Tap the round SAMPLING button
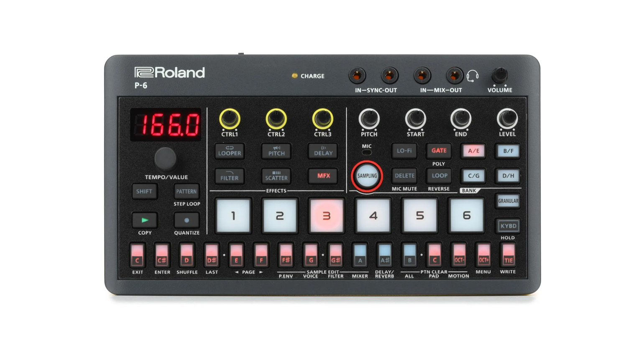Viewport: 644px width, 355px height. click(x=367, y=176)
